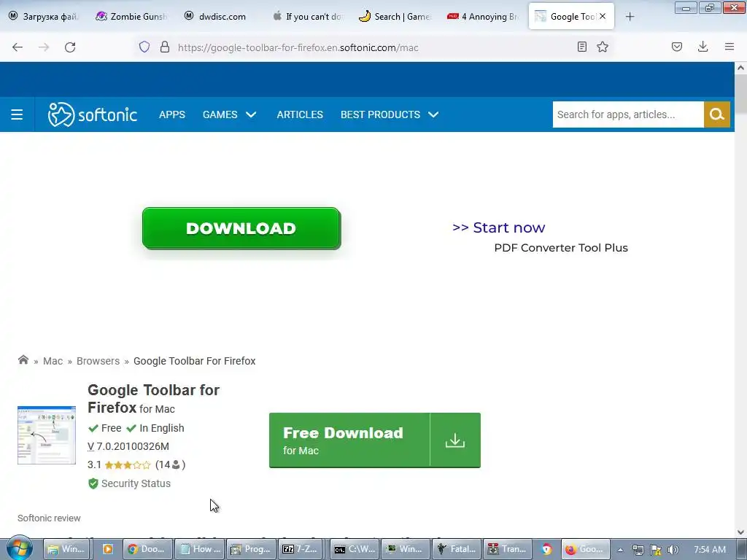Save page to Pocket
The height and width of the screenshot is (560, 747).
point(677,47)
